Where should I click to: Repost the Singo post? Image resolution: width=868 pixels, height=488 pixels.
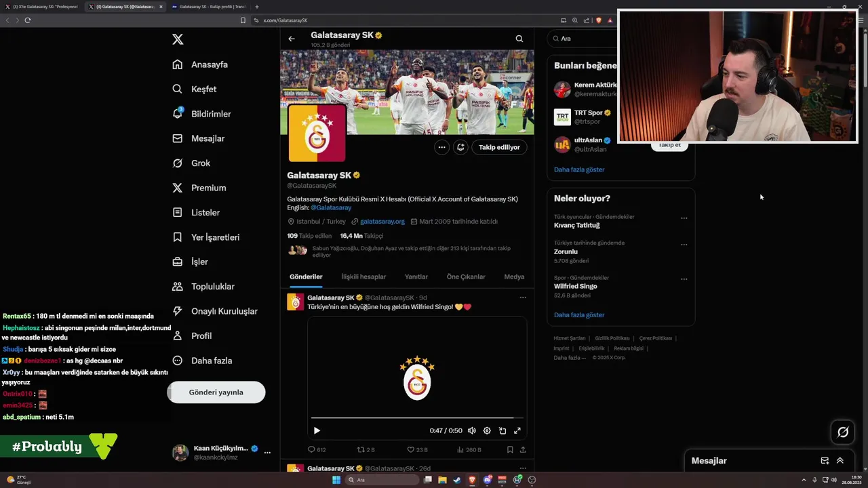[x=366, y=449]
